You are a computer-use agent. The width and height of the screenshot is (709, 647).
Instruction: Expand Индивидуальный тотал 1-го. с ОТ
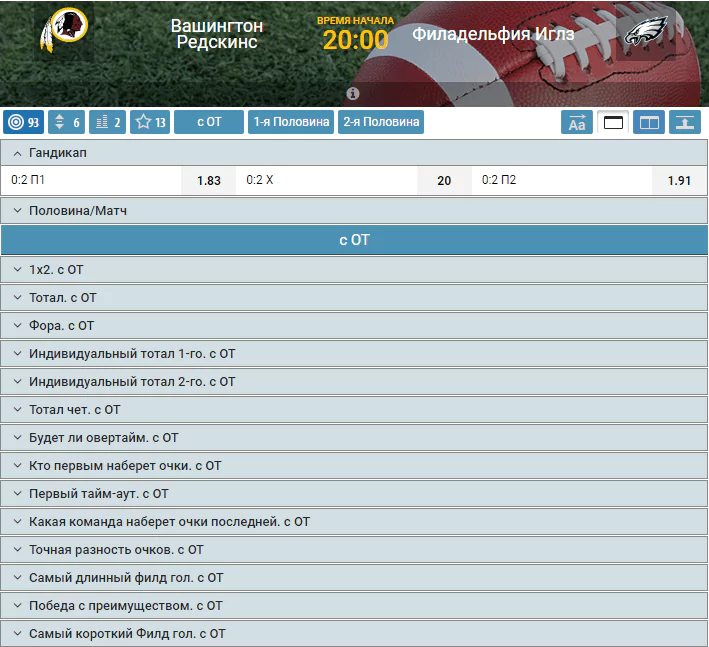354,354
